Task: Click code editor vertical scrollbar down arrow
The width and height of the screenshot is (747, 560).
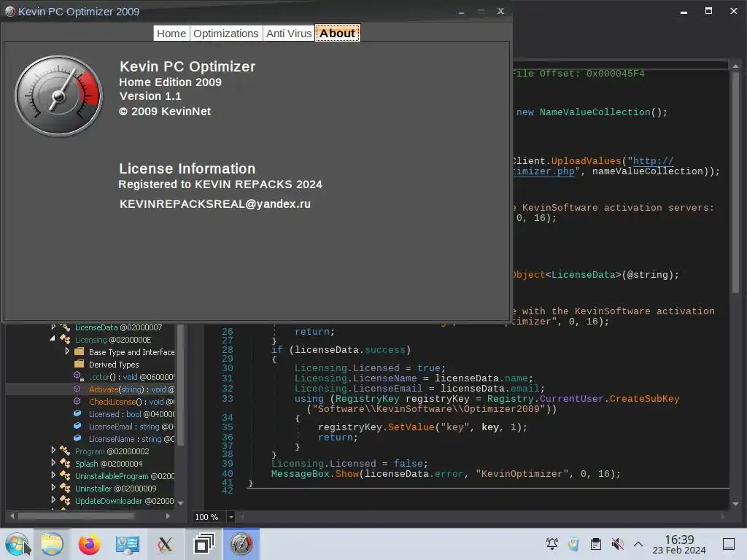Action: [x=735, y=504]
